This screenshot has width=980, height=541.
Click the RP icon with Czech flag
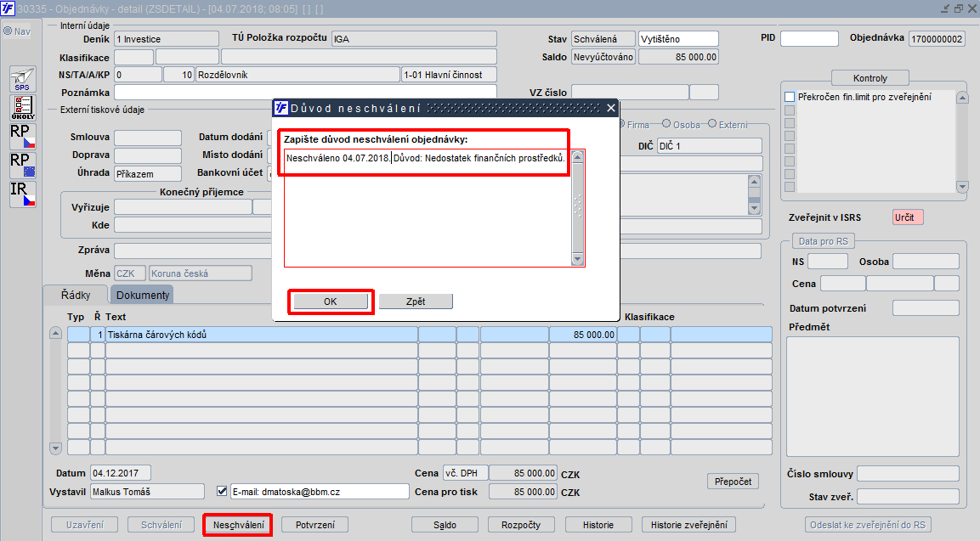click(22, 136)
